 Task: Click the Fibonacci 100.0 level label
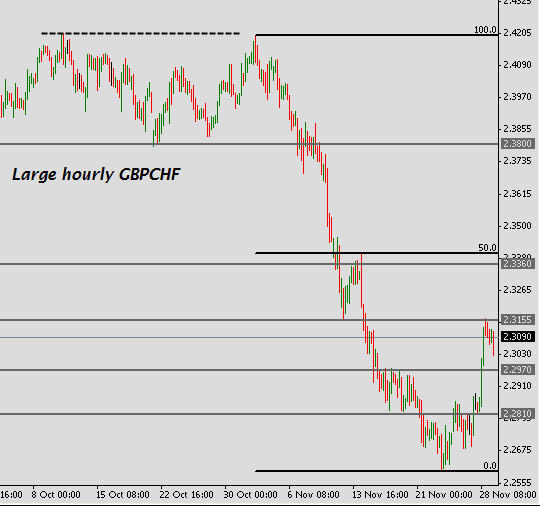485,30
